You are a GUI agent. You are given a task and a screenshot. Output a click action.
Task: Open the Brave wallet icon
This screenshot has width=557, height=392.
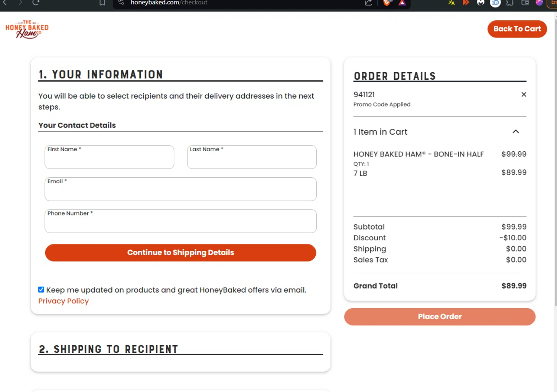point(525,3)
